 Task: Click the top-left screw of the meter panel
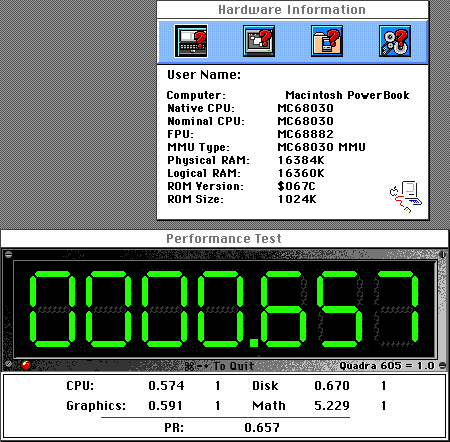pos(9,254)
